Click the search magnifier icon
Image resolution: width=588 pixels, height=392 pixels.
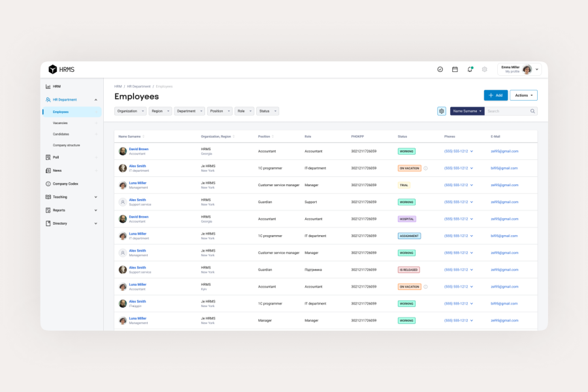tap(532, 111)
